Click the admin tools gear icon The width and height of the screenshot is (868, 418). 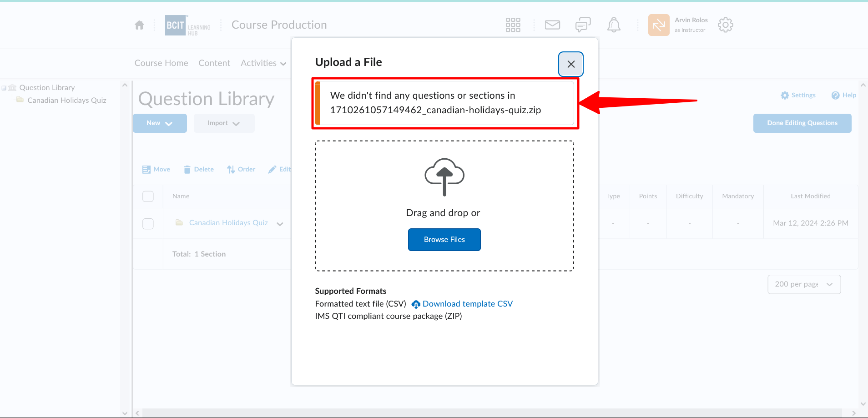[x=725, y=25]
